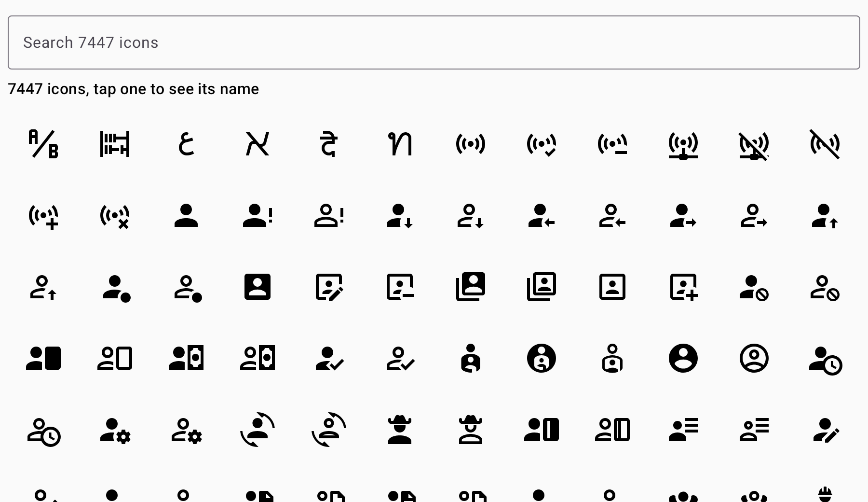Select the account box with pencil icon
The image size is (868, 502).
click(x=329, y=287)
